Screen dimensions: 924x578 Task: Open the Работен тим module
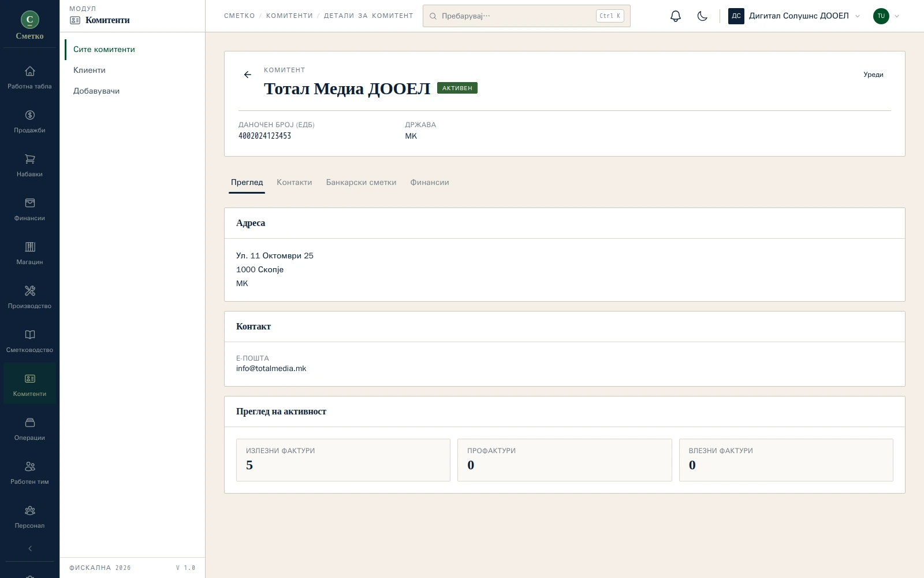point(29,473)
